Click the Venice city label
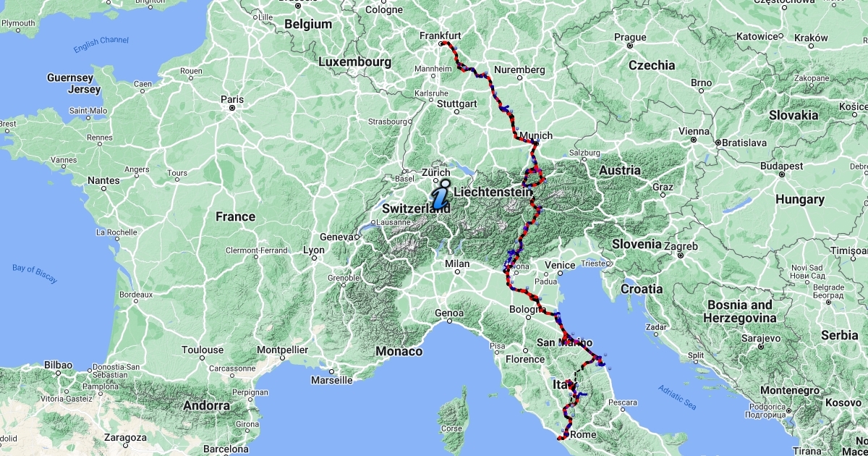The image size is (868, 456). pyautogui.click(x=561, y=265)
